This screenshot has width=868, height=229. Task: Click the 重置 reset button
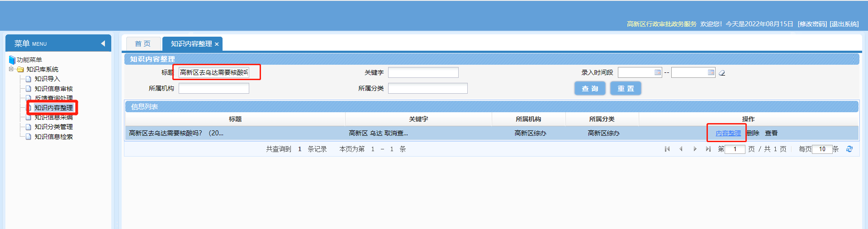click(626, 89)
